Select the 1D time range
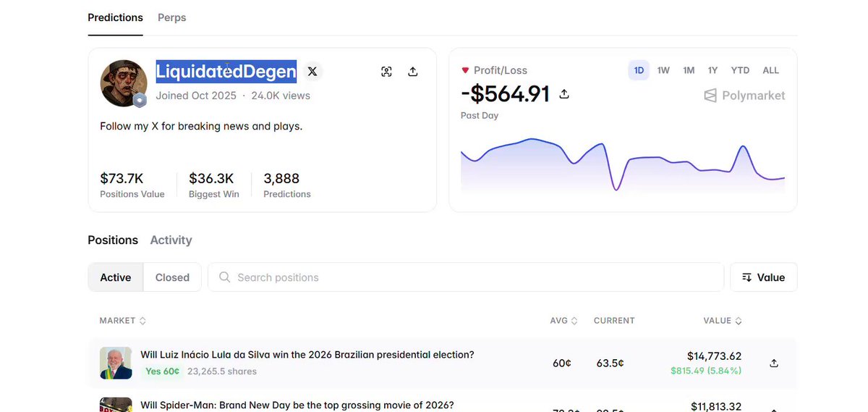868x412 pixels. [x=639, y=70]
